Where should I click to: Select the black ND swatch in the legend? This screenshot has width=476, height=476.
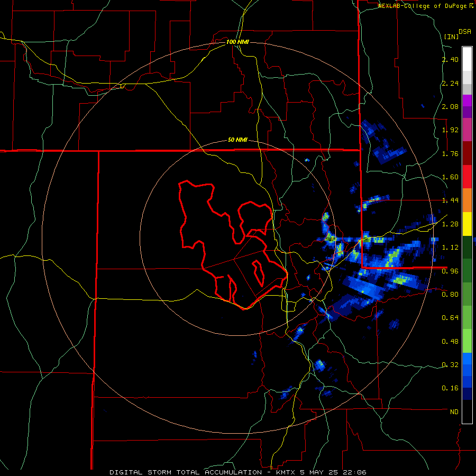click(467, 411)
